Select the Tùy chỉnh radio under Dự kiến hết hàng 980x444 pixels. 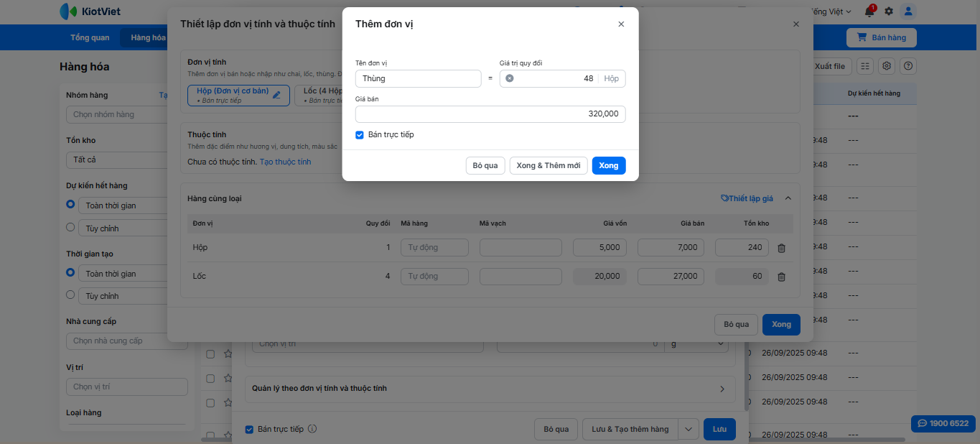tap(70, 227)
